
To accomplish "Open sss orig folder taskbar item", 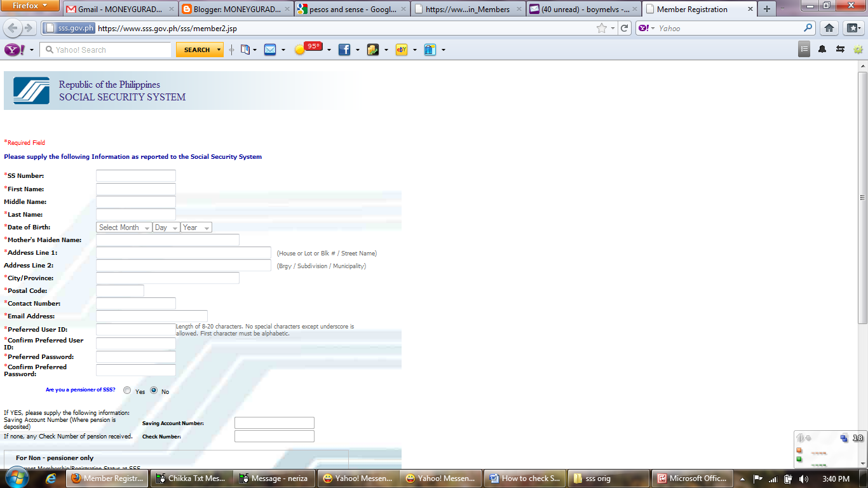I will click(x=609, y=478).
